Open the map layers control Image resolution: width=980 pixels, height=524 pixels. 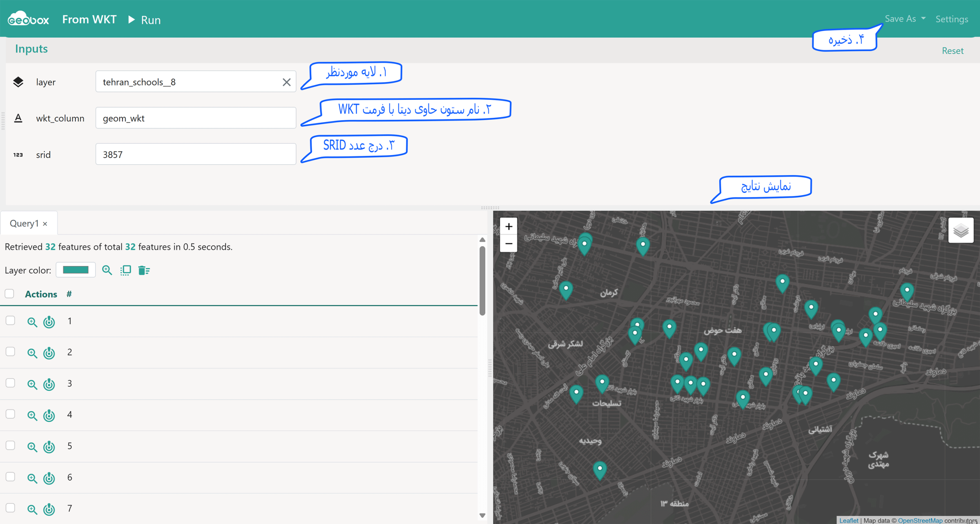pyautogui.click(x=960, y=230)
